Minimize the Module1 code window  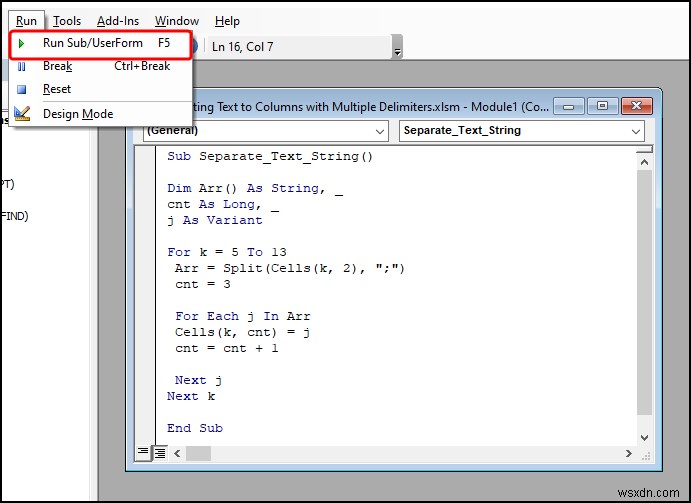(568, 106)
